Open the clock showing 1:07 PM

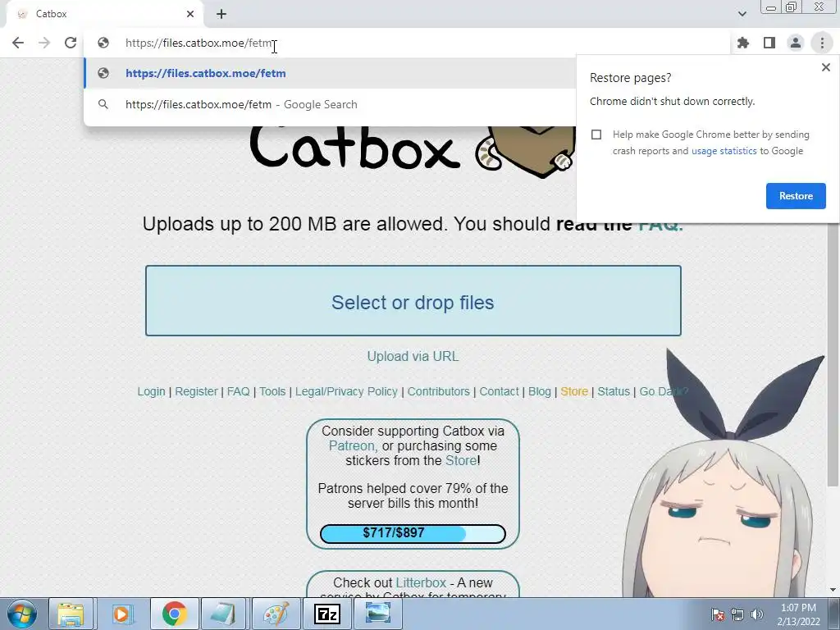798,614
